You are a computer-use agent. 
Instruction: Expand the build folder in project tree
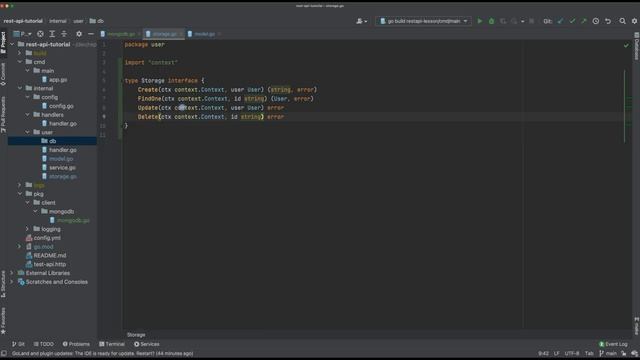coord(20,53)
